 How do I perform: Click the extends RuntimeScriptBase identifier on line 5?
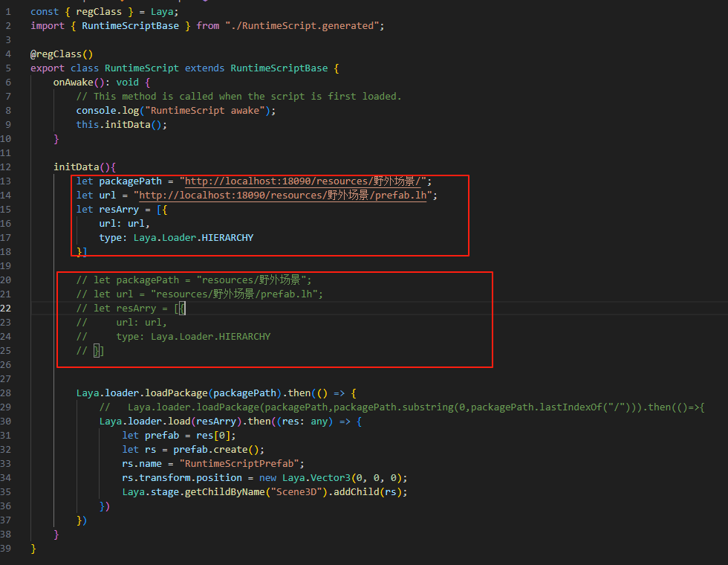click(279, 68)
